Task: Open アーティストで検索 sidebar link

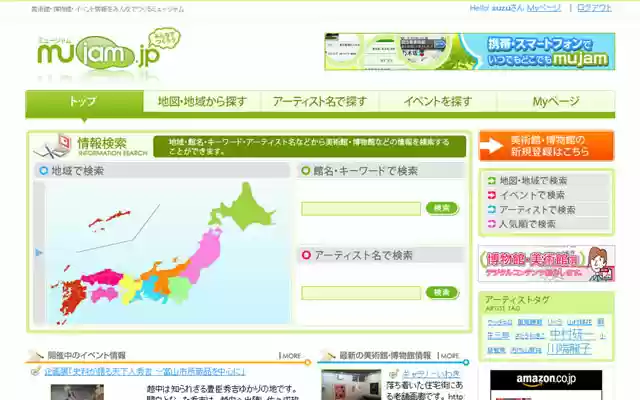Action: (x=537, y=210)
